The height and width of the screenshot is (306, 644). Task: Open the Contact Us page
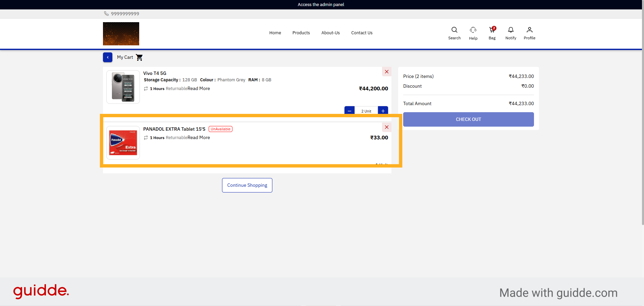pos(362,33)
